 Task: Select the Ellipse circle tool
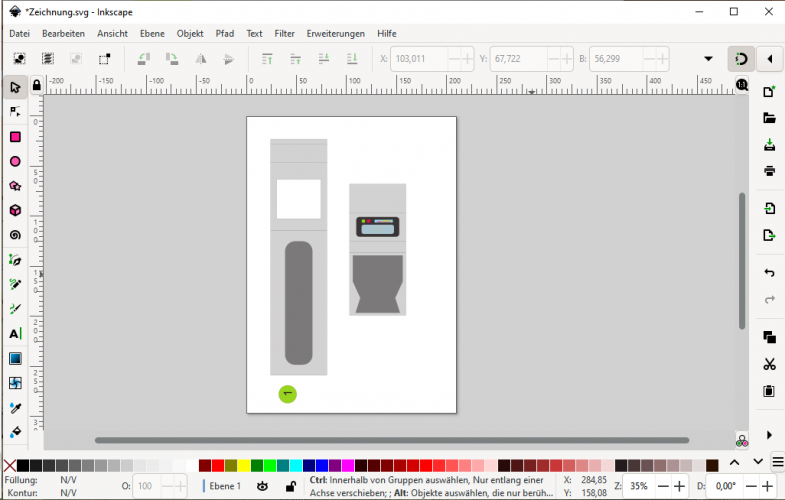click(15, 161)
